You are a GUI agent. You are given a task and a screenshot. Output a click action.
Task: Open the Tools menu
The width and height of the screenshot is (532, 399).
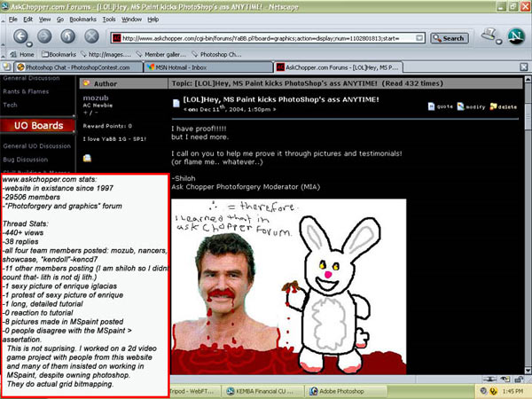click(x=109, y=20)
